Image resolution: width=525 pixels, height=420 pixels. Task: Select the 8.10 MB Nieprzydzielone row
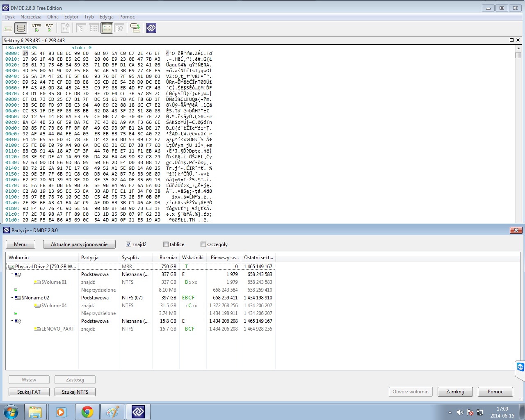pos(141,290)
